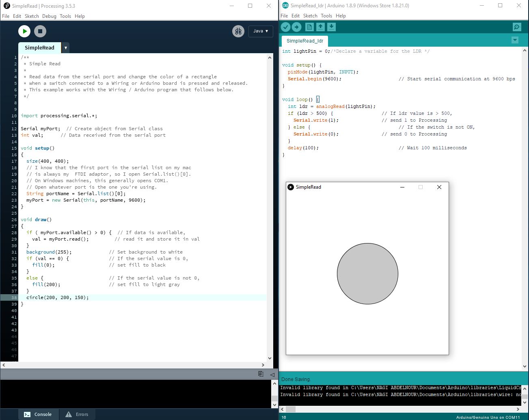Viewport: 529px width, 420px height.
Task: Place cursor on highlighted line 38 circle call
Action: [x=57, y=297]
